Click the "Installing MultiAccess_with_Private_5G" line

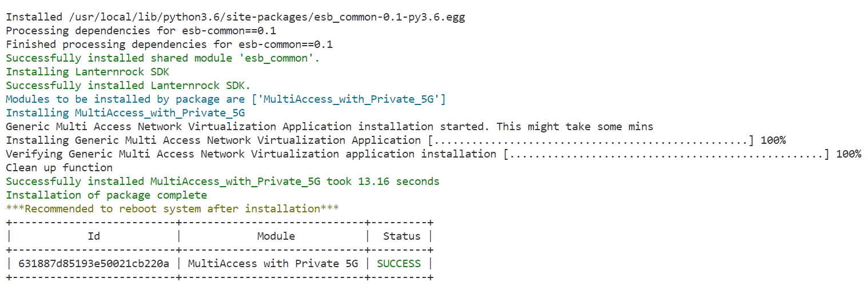point(125,113)
